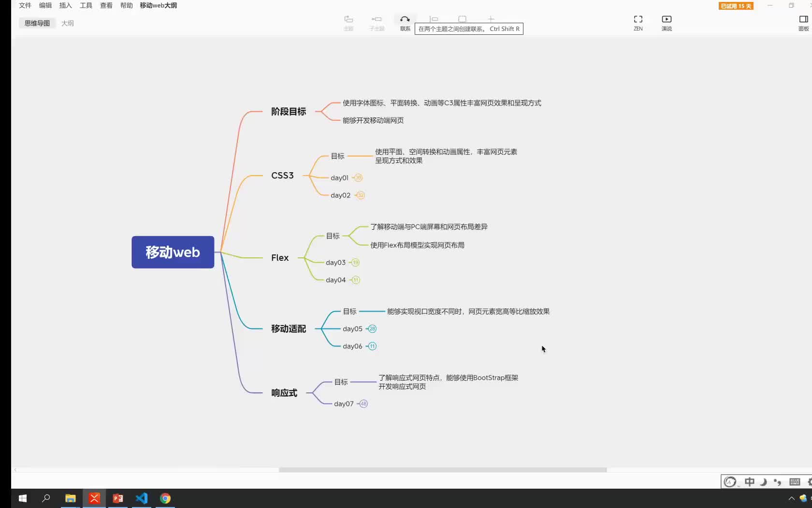Click the Sogou input method logo
This screenshot has height=508, width=812.
tap(730, 482)
